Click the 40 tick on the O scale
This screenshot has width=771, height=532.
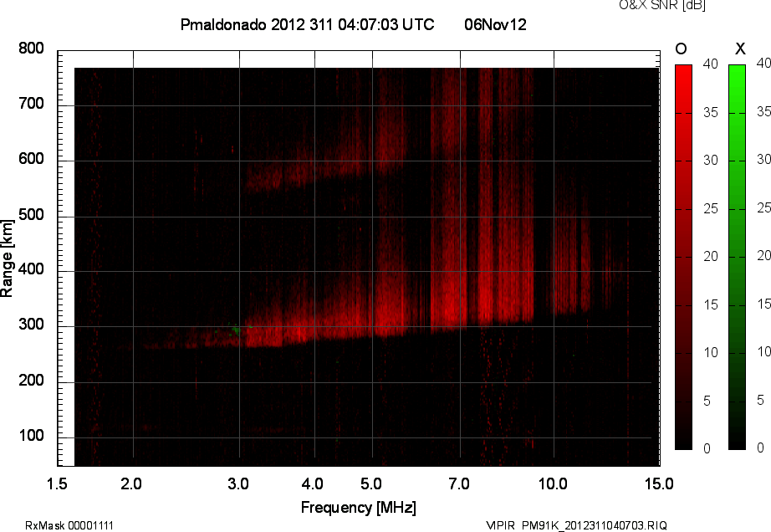tap(711, 64)
